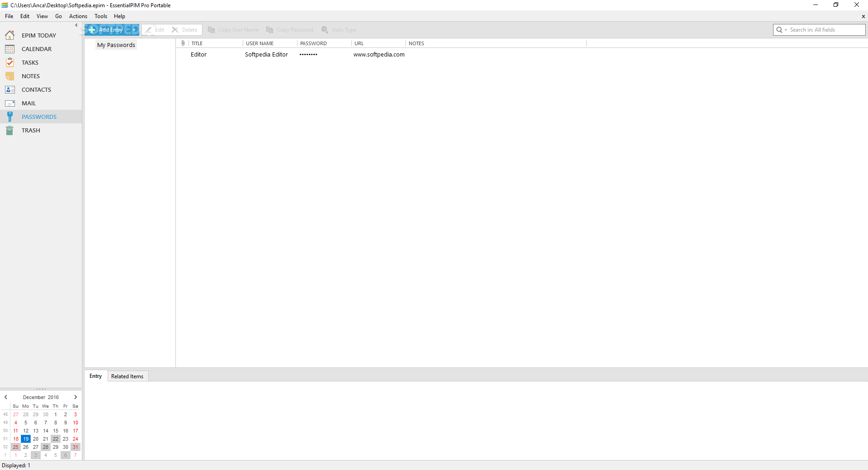The width and height of the screenshot is (868, 470).
Task: Select December 10 in mini calendar
Action: click(x=75, y=423)
